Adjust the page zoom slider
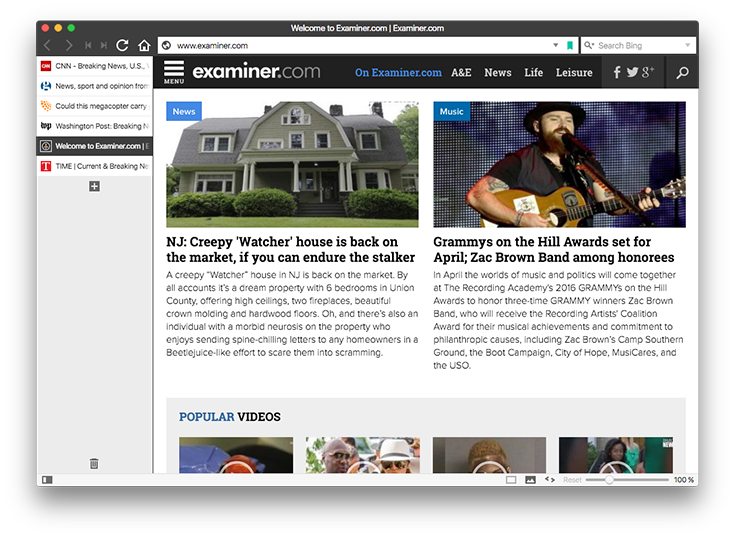The height and width of the screenshot is (538, 735). coord(627,480)
